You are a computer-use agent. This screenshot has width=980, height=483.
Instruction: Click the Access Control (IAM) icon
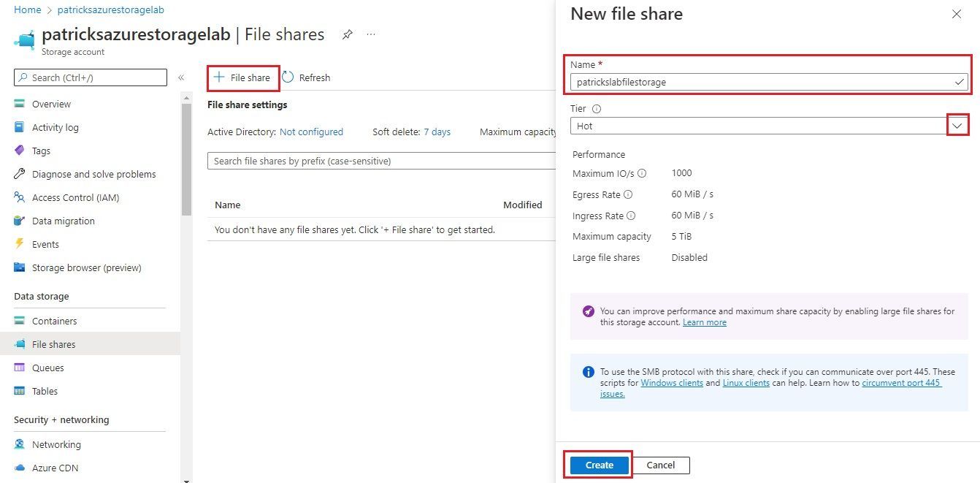pos(20,197)
